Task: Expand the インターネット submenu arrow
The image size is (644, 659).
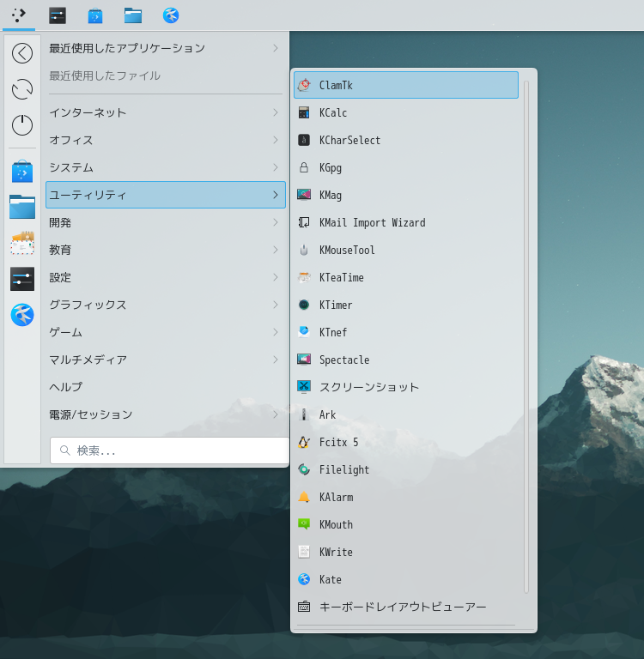Action: [275, 112]
